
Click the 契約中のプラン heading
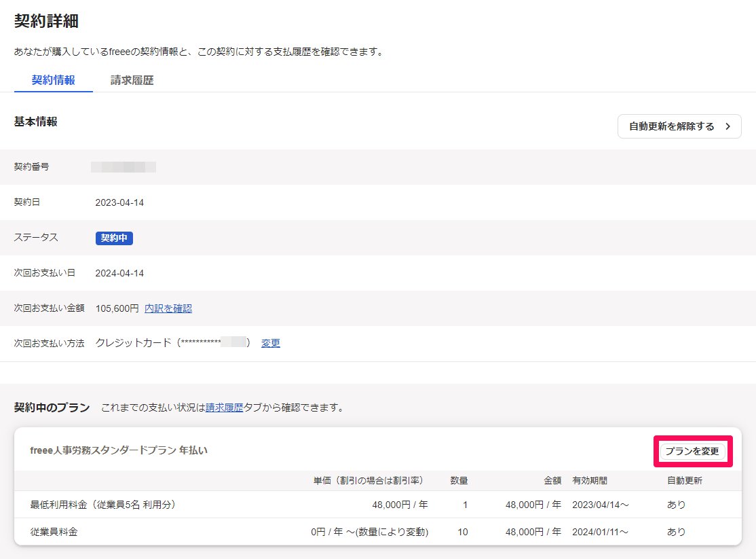tap(52, 408)
